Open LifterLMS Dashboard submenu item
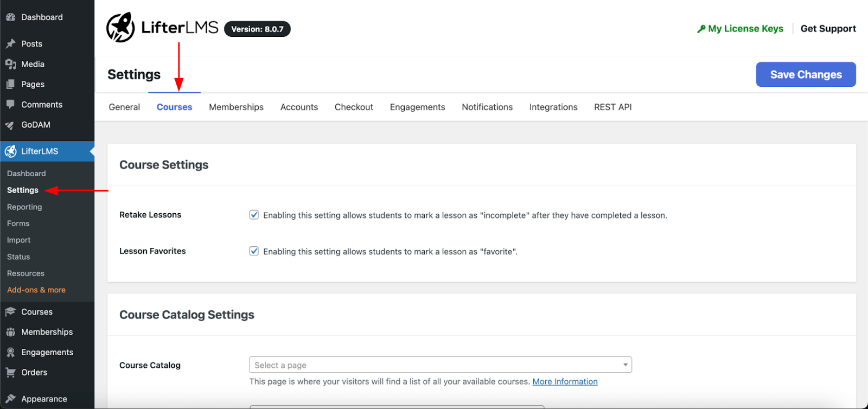This screenshot has height=409, width=868. pos(27,174)
